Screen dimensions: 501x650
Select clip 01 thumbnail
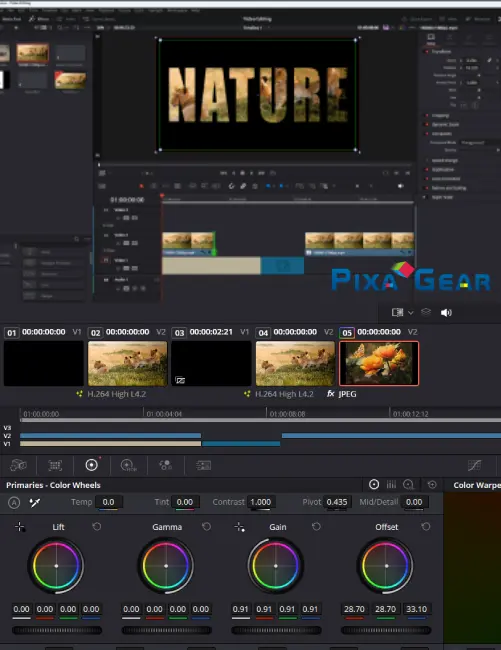(x=44, y=363)
